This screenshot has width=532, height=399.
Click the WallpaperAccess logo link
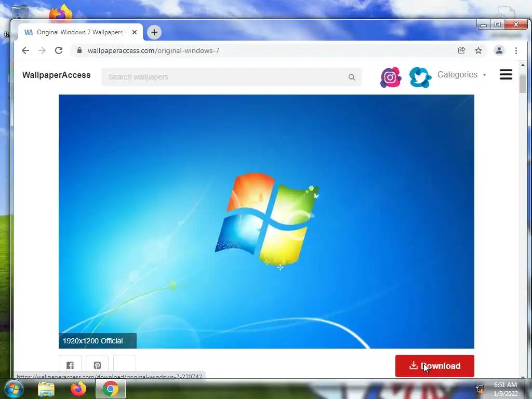56,75
